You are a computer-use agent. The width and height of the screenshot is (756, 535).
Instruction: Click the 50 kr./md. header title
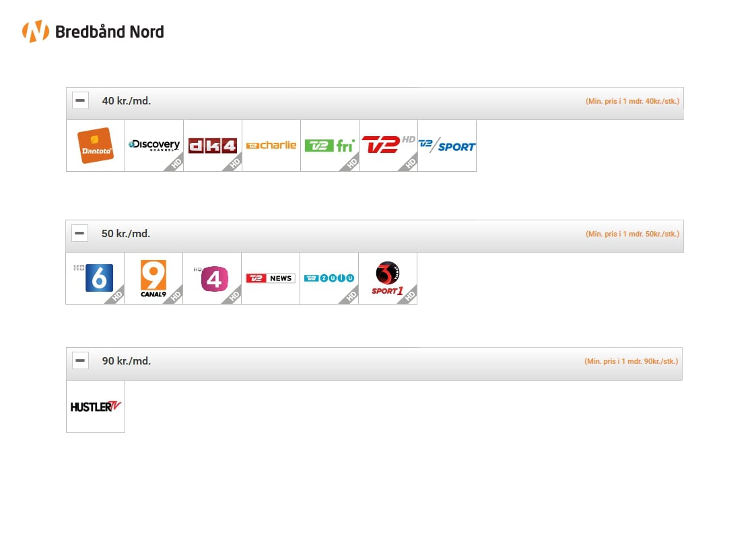click(126, 234)
